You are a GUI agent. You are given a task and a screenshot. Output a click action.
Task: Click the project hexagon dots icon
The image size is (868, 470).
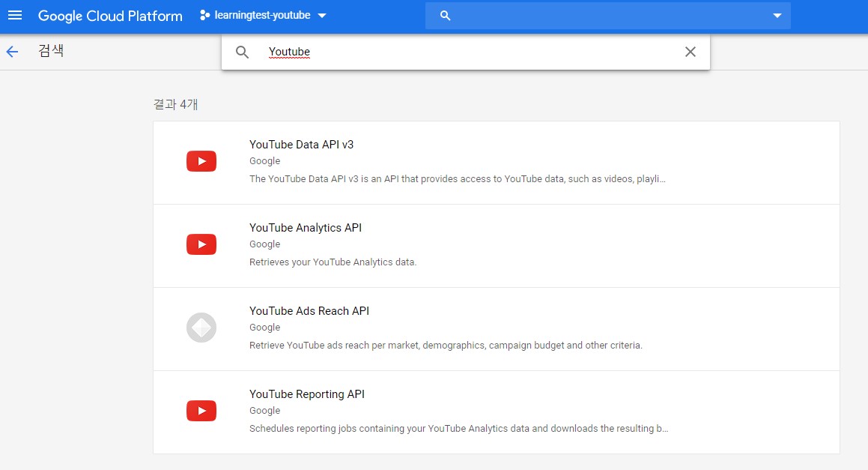click(204, 16)
